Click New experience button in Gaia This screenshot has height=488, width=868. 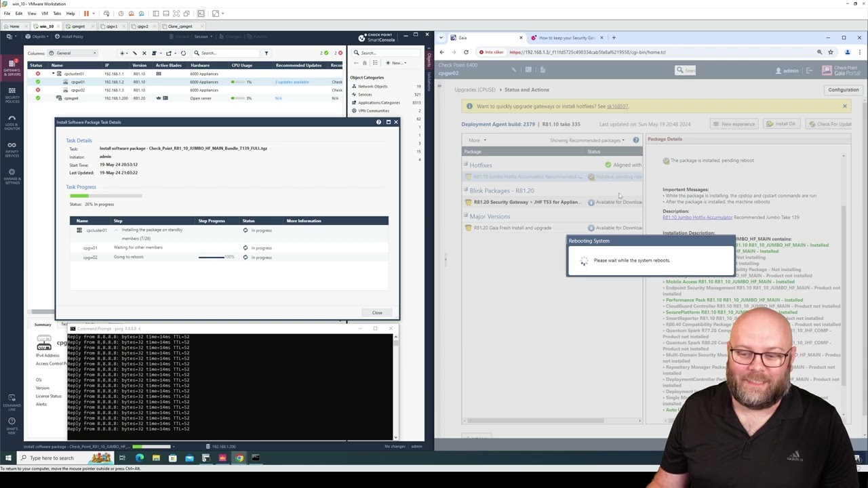(734, 124)
